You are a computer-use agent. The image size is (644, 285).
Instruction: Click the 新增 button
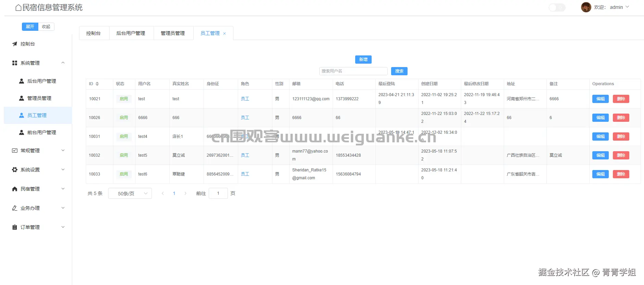[x=363, y=60]
